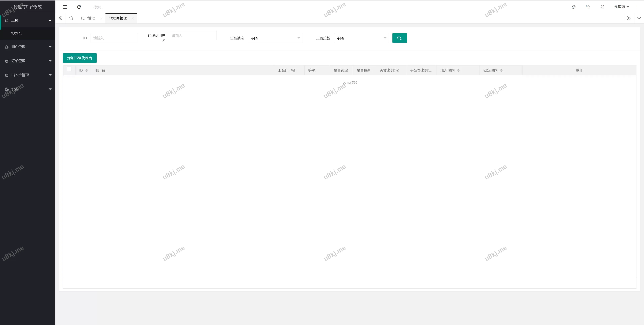The width and height of the screenshot is (644, 325).
Task: Open the 是否拉新 dropdown
Action: [361, 38]
